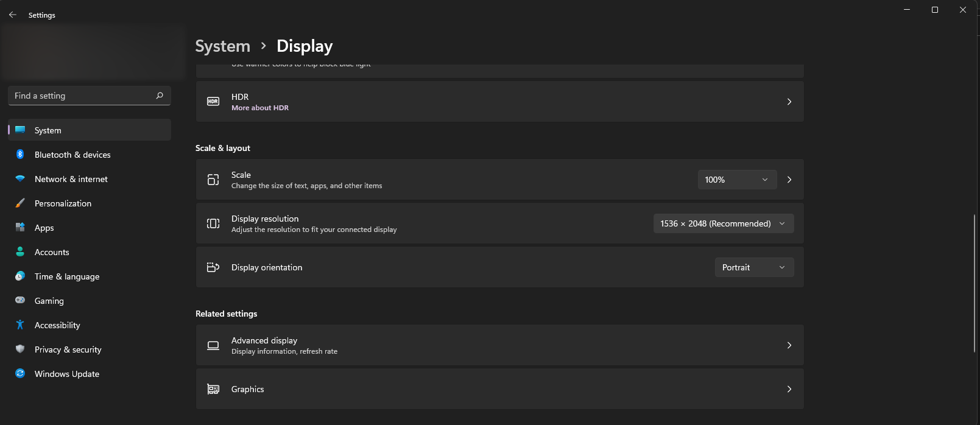
Task: Click the back arrow in Settings title bar
Action: tap(13, 15)
